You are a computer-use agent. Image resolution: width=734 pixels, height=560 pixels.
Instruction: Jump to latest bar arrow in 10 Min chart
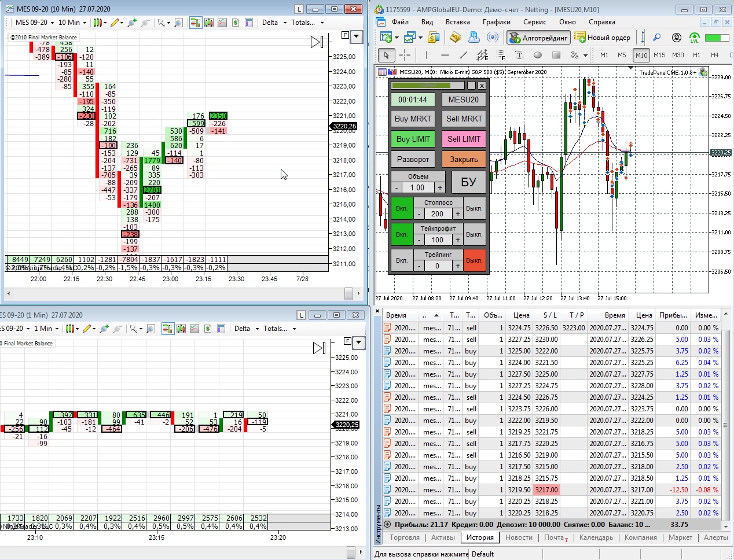317,42
